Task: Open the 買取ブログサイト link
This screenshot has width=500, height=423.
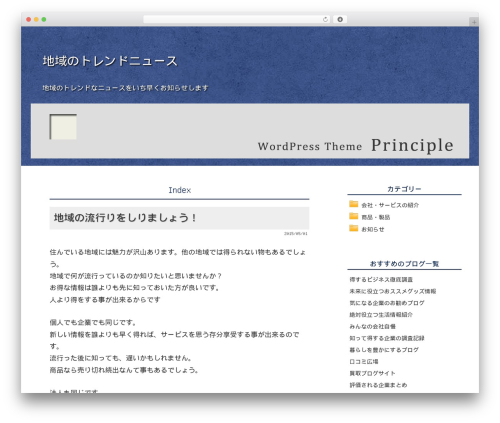Action: pyautogui.click(x=372, y=373)
